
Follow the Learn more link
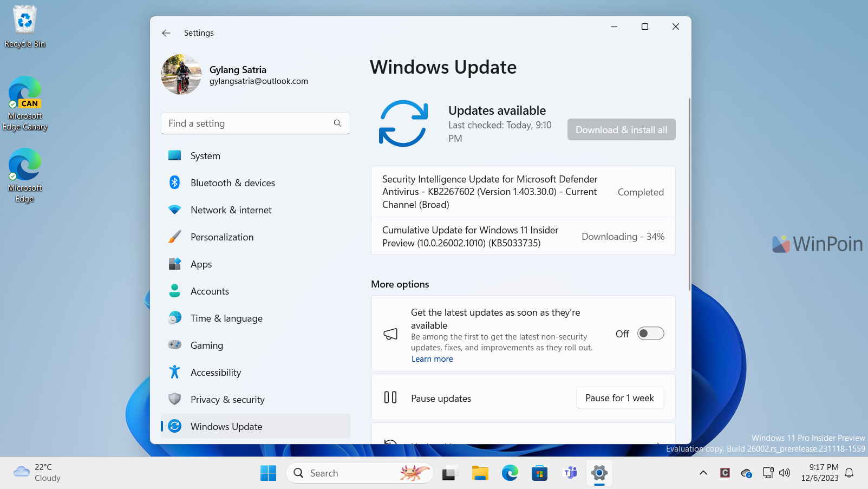click(x=432, y=359)
